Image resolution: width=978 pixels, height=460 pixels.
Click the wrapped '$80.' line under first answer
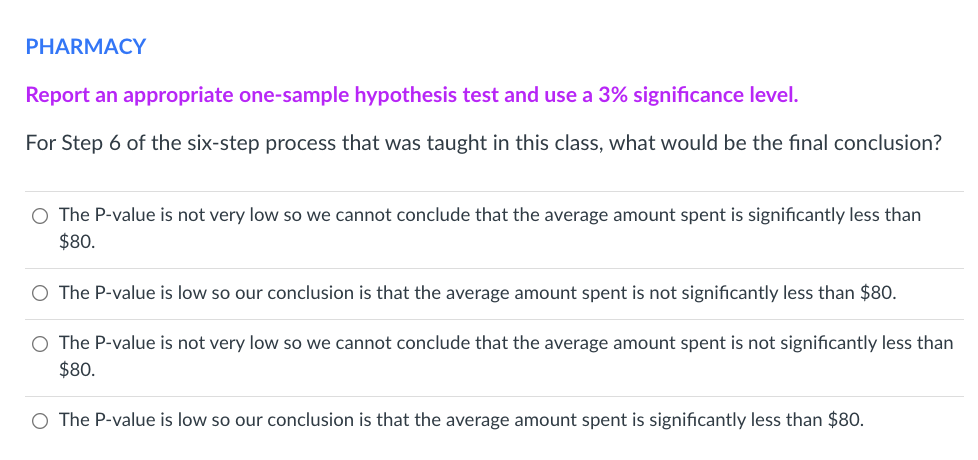pyautogui.click(x=77, y=242)
